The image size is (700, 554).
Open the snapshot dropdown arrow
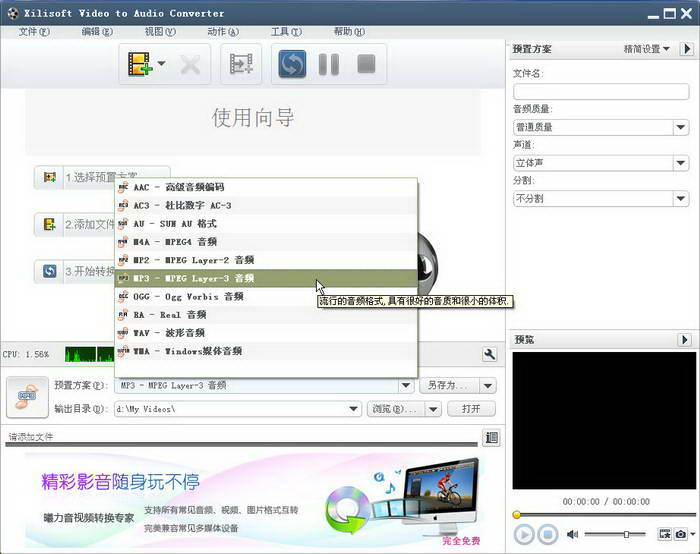(x=693, y=533)
